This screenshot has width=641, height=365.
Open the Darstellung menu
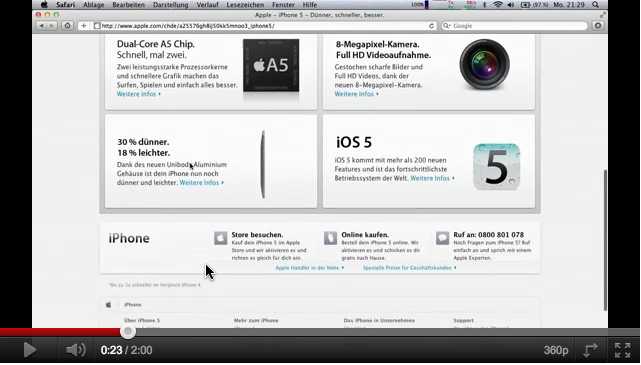click(x=170, y=5)
